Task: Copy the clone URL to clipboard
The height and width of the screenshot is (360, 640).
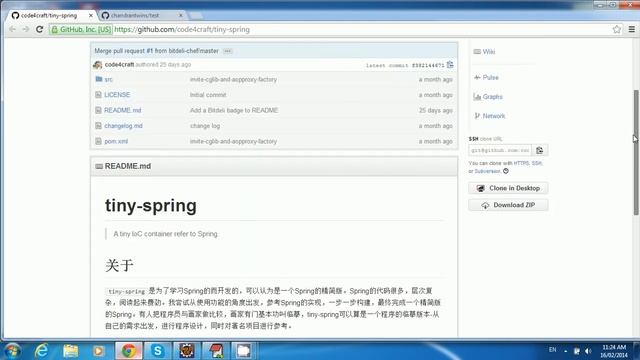Action: pos(540,150)
